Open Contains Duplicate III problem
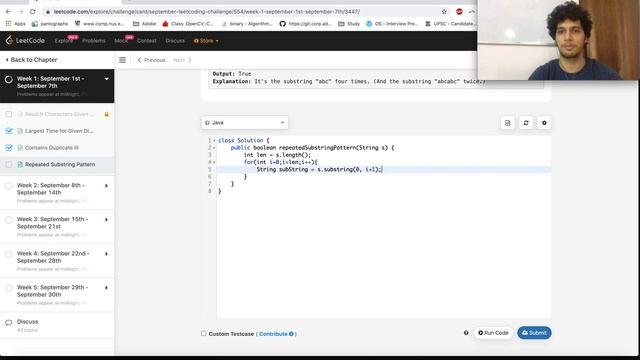Screen dimensions: 640x360 pyautogui.click(x=52, y=148)
